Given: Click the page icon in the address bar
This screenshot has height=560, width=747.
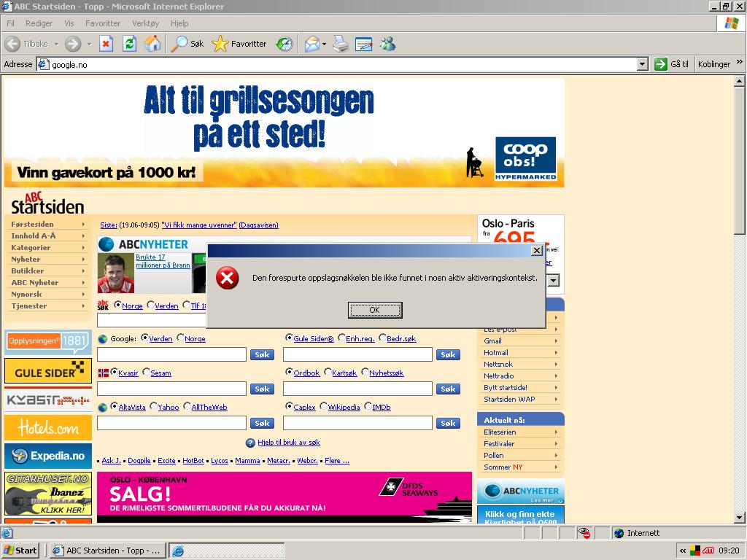Looking at the screenshot, I should tap(43, 64).
